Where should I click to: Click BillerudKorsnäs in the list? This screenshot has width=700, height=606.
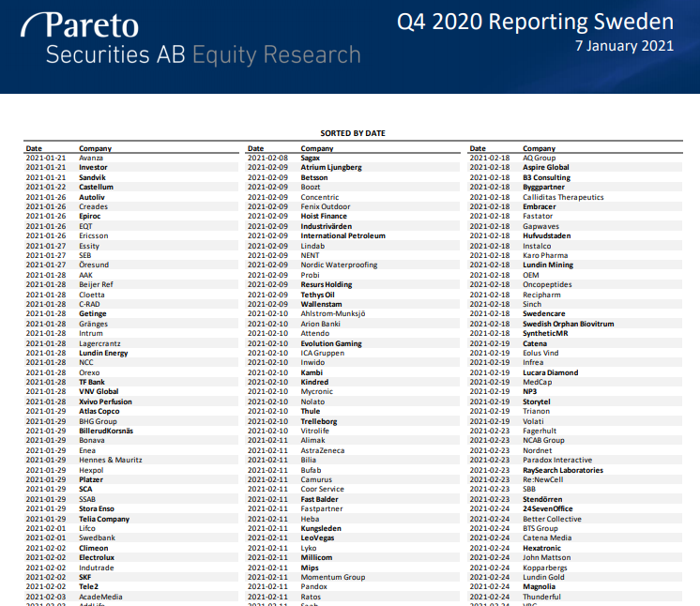[106, 431]
